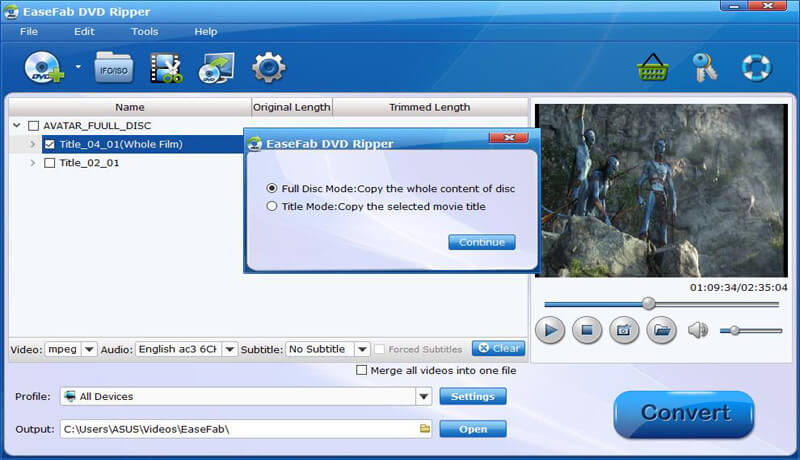Open the gear options icon in toolbar
Screen dimensions: 800x460
[268, 67]
